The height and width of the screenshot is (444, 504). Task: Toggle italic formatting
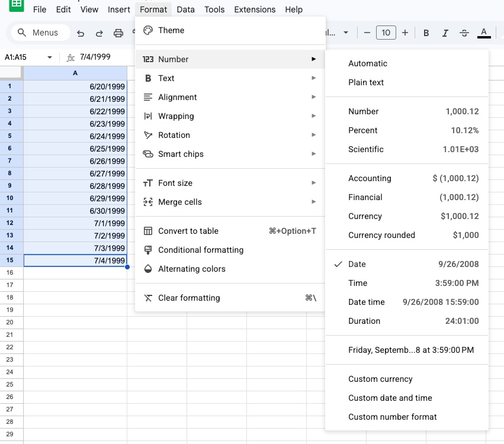(445, 33)
